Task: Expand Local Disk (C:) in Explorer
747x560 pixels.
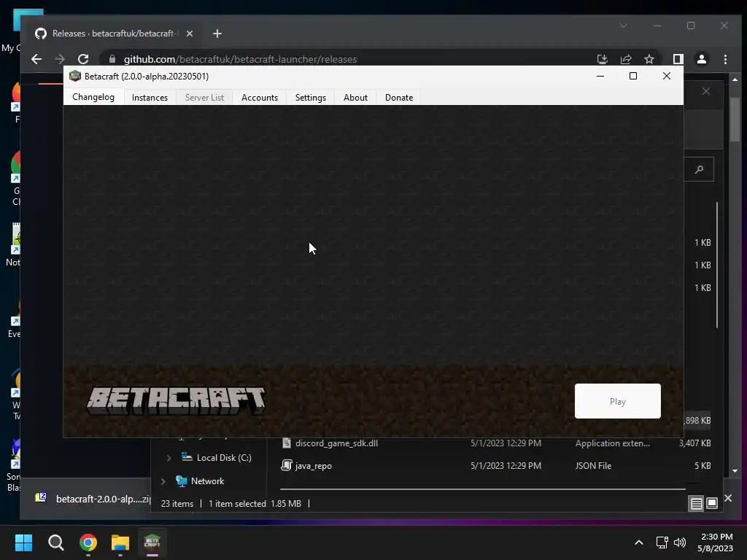Action: 169,458
